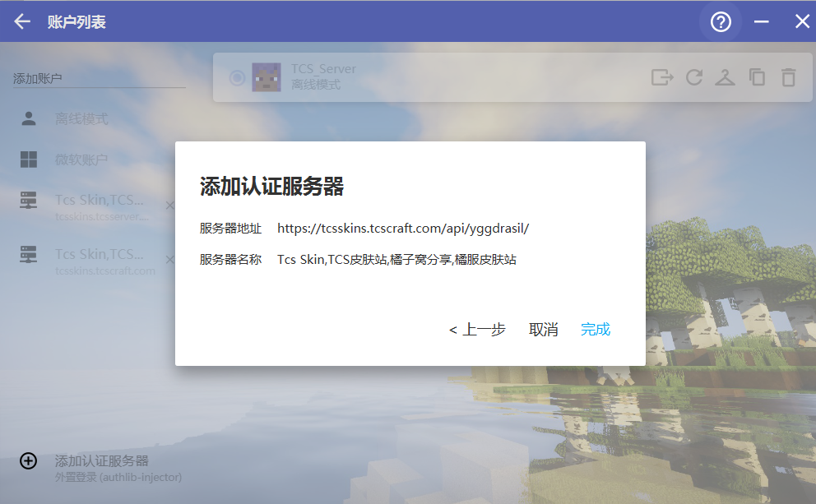The width and height of the screenshot is (816, 504).
Task: Choose 离线模式 in the add account list
Action: click(x=81, y=119)
